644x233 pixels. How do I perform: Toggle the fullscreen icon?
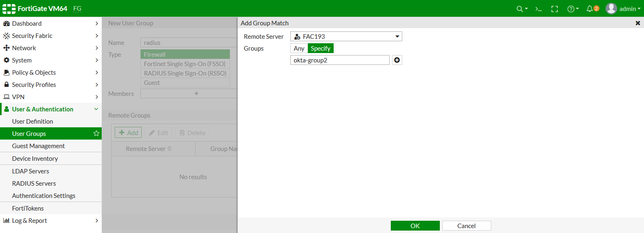pos(555,9)
